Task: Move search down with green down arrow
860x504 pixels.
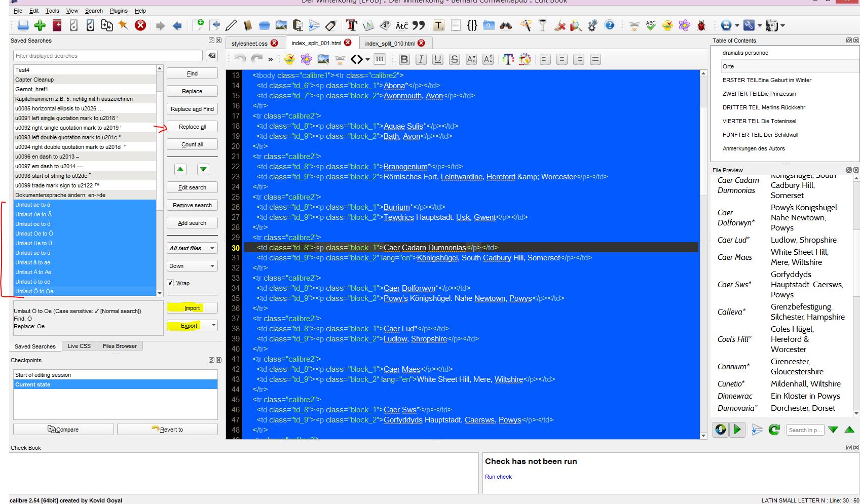Action: pos(203,169)
